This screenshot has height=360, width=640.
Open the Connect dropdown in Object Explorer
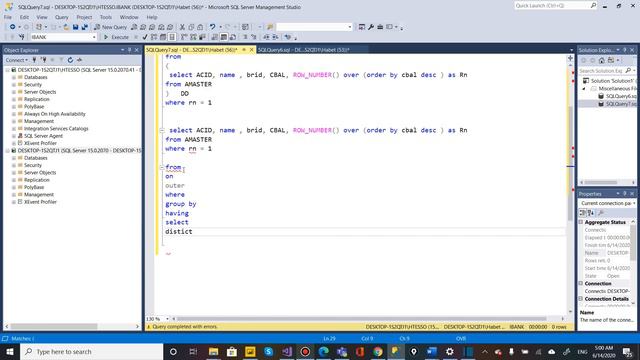click(17, 60)
